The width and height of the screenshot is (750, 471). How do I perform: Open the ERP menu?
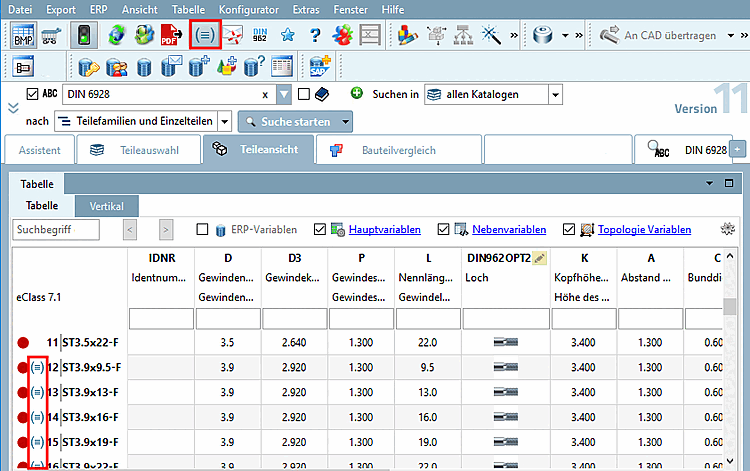(99, 10)
